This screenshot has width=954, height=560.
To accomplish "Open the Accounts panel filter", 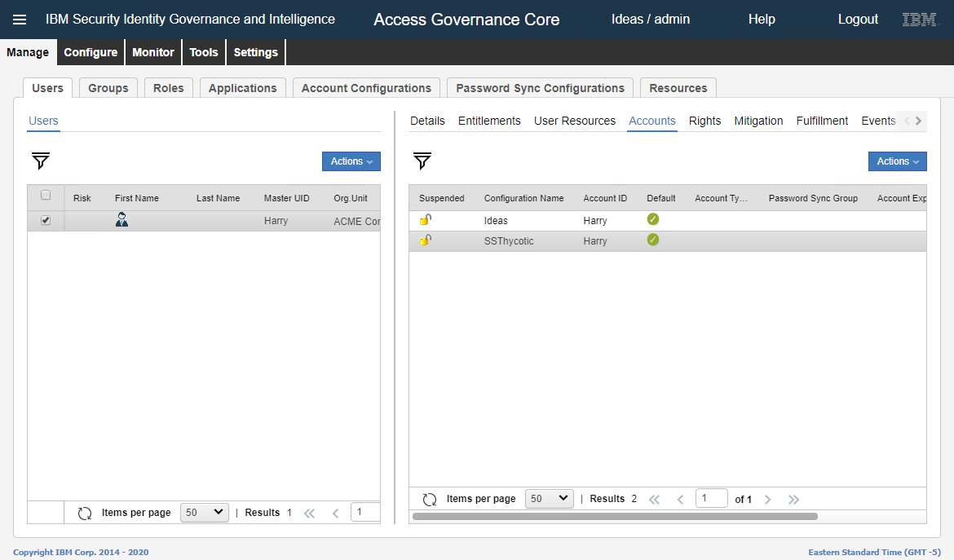I will coord(422,161).
